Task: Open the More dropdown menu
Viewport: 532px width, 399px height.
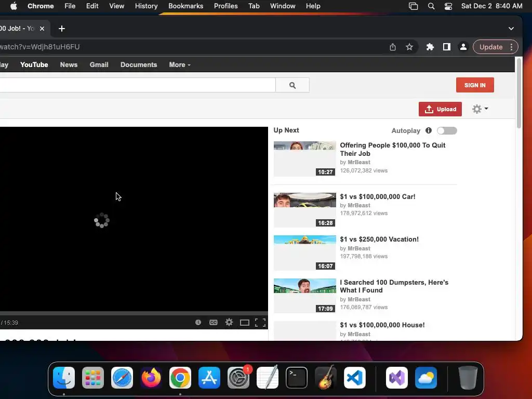Action: tap(179, 65)
